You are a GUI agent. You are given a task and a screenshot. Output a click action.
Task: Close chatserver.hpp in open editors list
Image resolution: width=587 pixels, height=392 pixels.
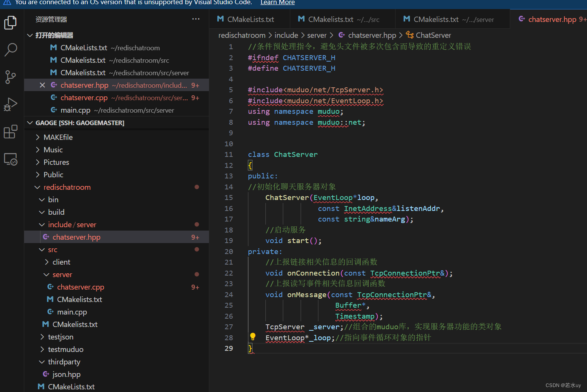[x=42, y=85]
